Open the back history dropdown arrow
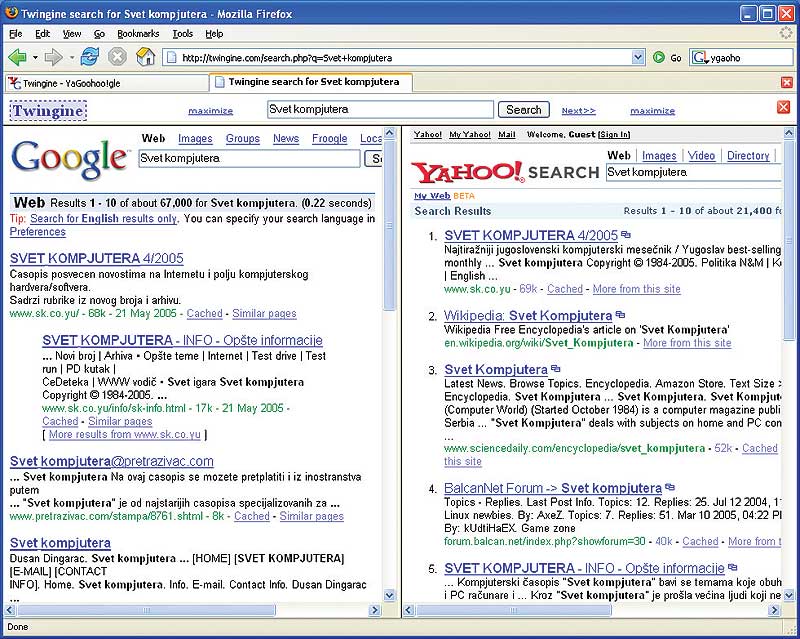 35,58
